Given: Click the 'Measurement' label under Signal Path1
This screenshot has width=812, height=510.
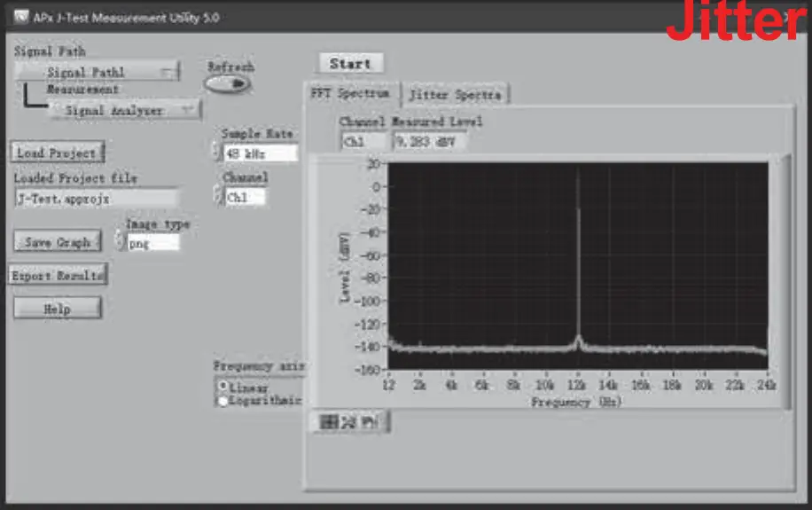Looking at the screenshot, I should (82, 90).
